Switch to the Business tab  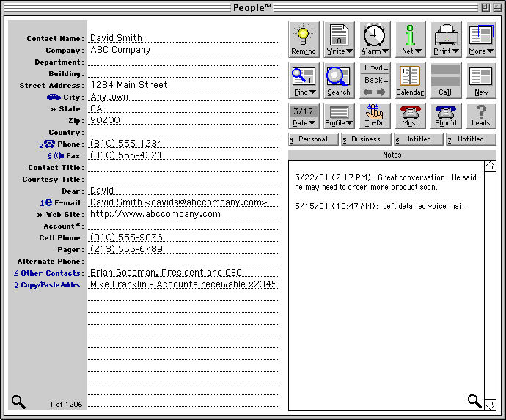coord(366,139)
